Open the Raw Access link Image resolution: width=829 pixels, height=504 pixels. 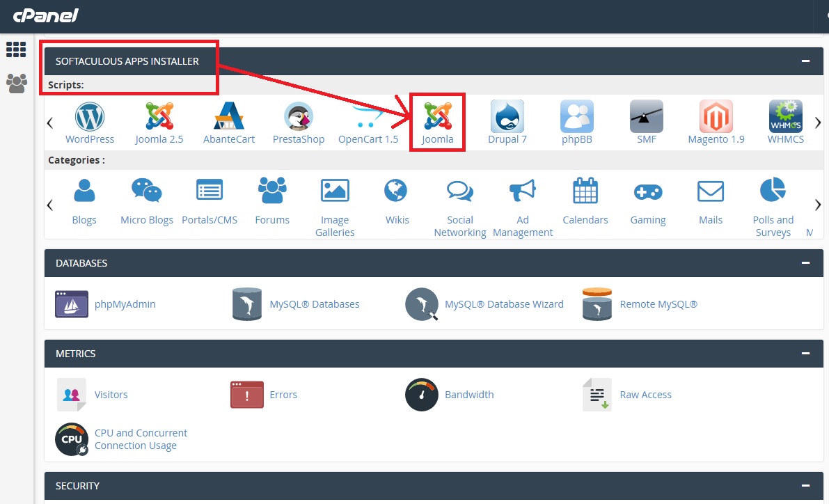pyautogui.click(x=645, y=395)
